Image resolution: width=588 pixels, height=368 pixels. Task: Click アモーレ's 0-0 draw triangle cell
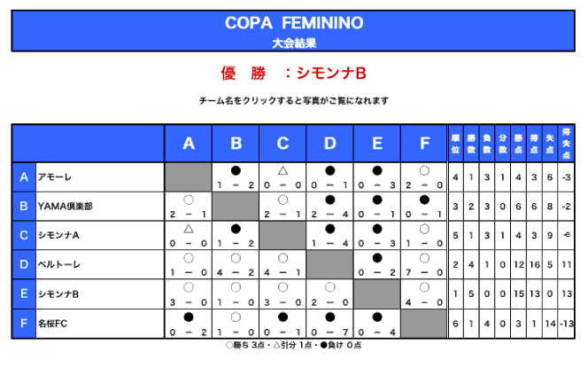[x=282, y=176]
